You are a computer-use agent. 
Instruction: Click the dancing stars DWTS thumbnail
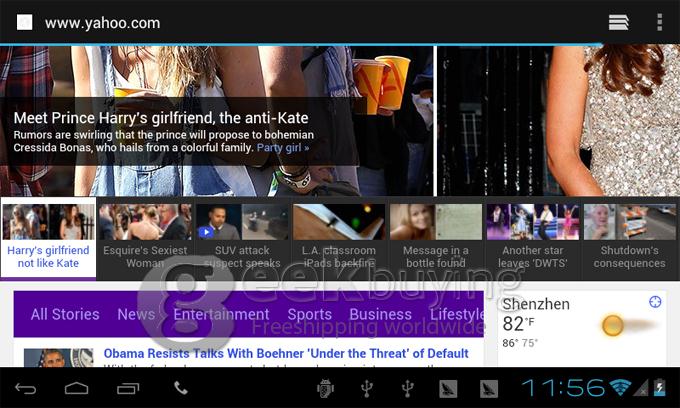click(x=533, y=222)
